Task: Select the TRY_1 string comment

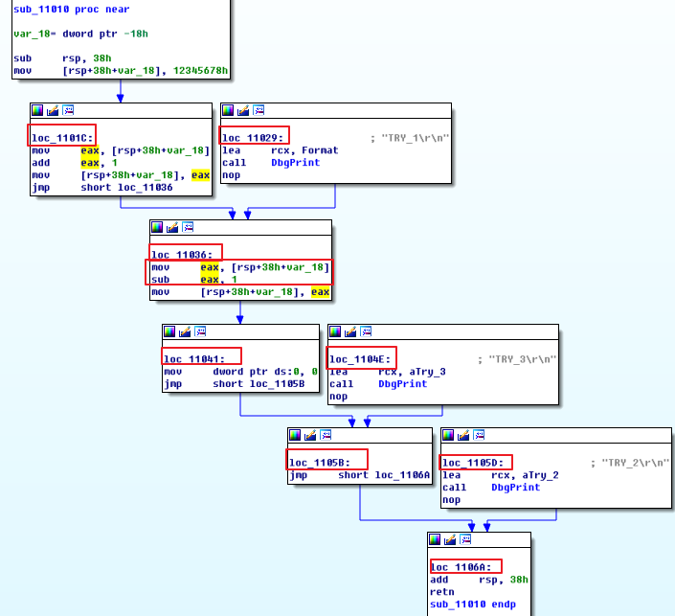Action: pyautogui.click(x=410, y=138)
